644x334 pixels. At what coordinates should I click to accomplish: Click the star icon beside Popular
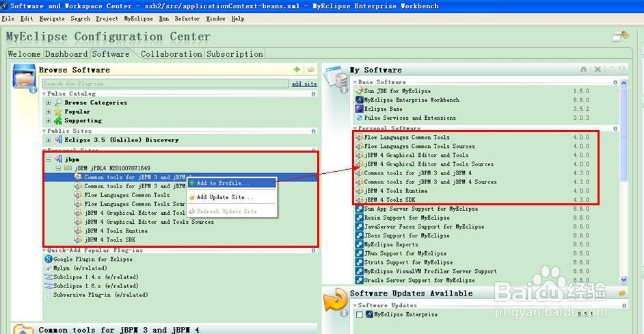click(58, 112)
